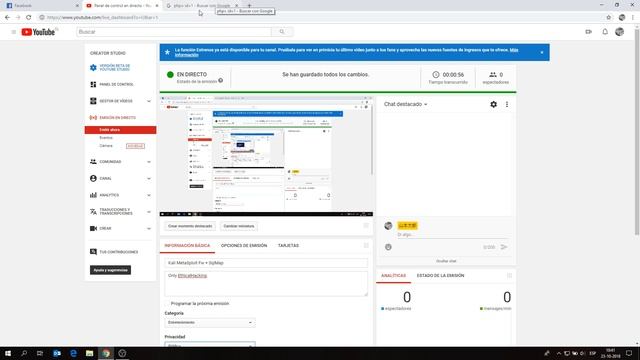The height and width of the screenshot is (360, 640).
Task: Open Outlook from the taskbar
Action: click(57, 353)
